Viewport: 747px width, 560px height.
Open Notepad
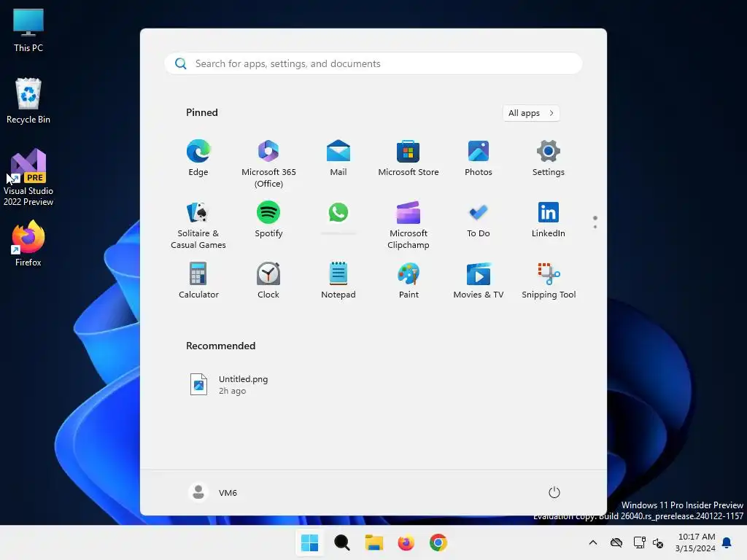click(338, 281)
